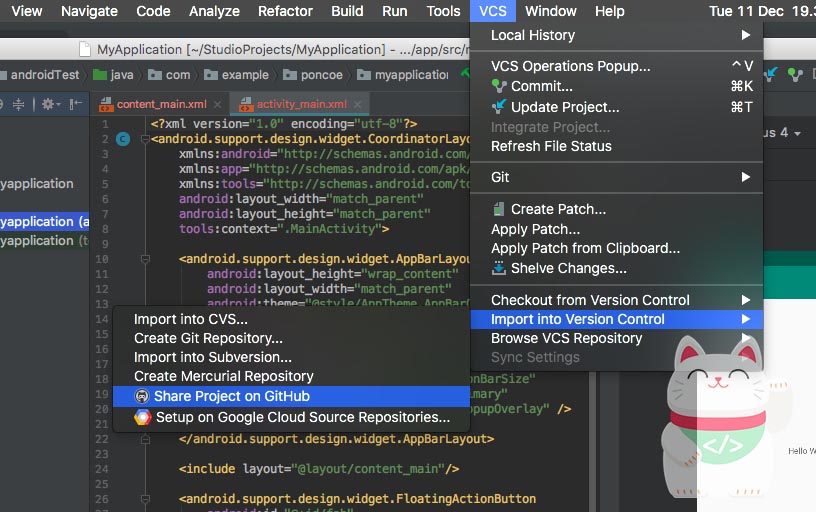Choose VCS Operations Popup...
Viewport: 816px width, 512px height.
click(x=617, y=66)
